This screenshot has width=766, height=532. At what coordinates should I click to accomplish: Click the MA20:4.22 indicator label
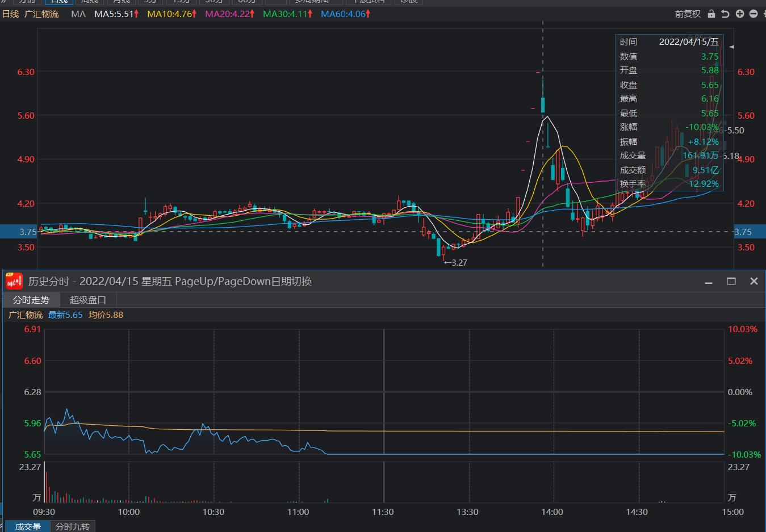click(229, 14)
